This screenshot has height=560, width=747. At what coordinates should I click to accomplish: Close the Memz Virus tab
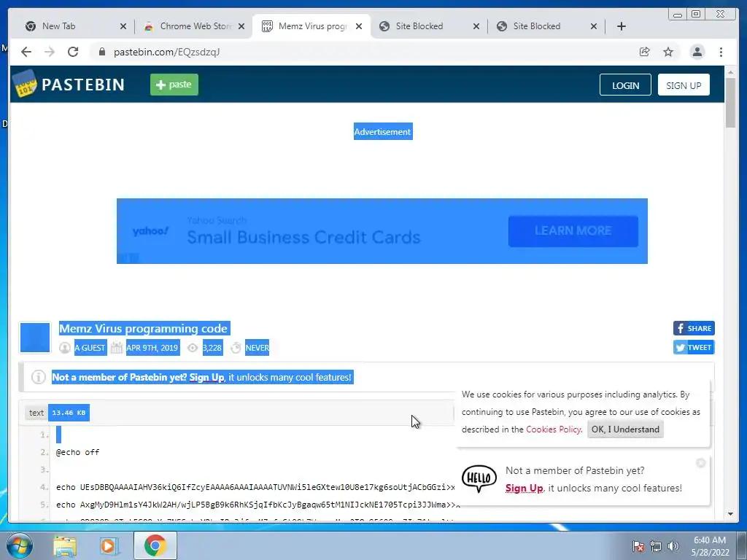pos(359,26)
